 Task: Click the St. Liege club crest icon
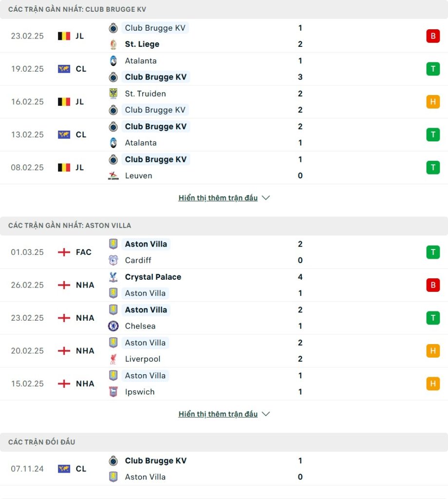[x=113, y=44]
